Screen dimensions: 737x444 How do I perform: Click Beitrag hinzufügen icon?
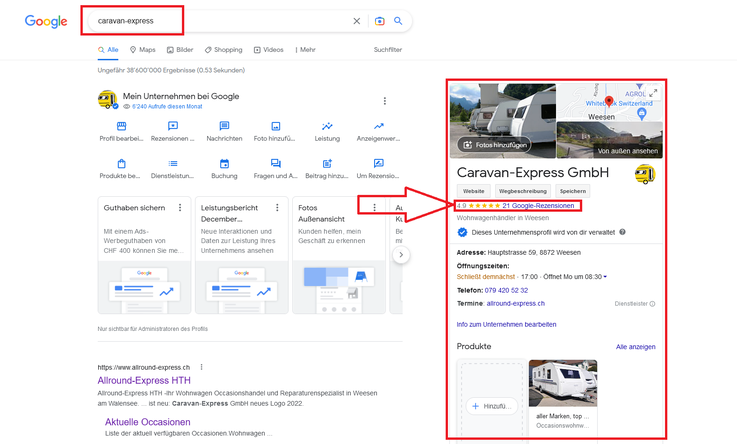[327, 164]
